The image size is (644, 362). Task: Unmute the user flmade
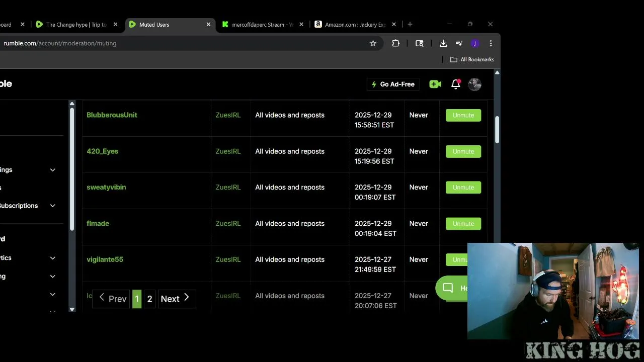pos(463,224)
